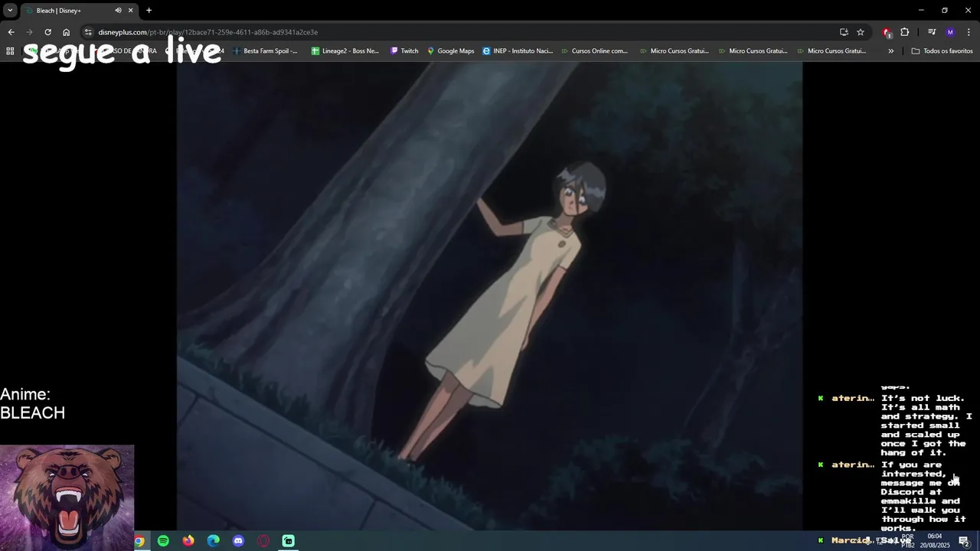Open the browser home page

tap(66, 32)
